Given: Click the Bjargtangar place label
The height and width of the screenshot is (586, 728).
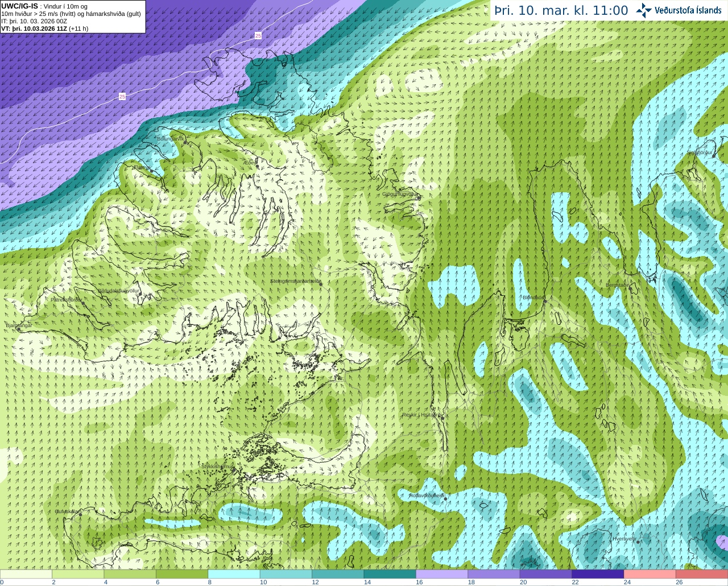Looking at the screenshot, I should (19, 325).
